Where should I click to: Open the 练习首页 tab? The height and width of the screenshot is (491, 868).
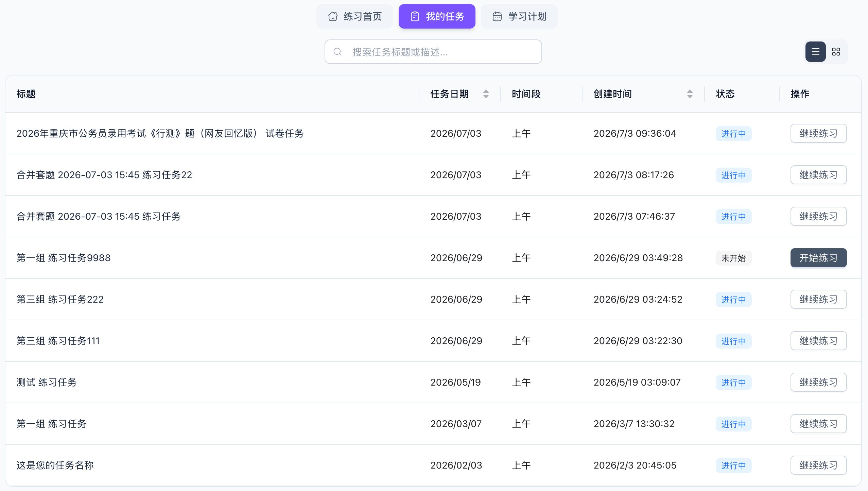tap(354, 16)
